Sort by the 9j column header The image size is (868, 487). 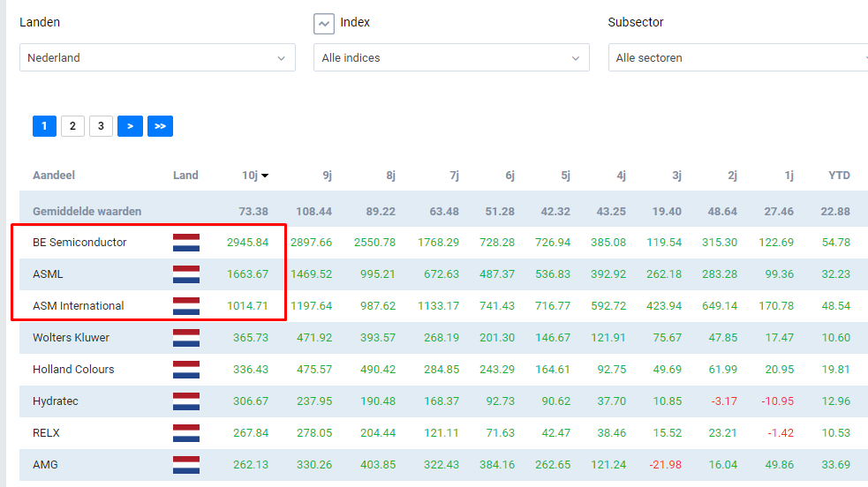click(x=328, y=176)
